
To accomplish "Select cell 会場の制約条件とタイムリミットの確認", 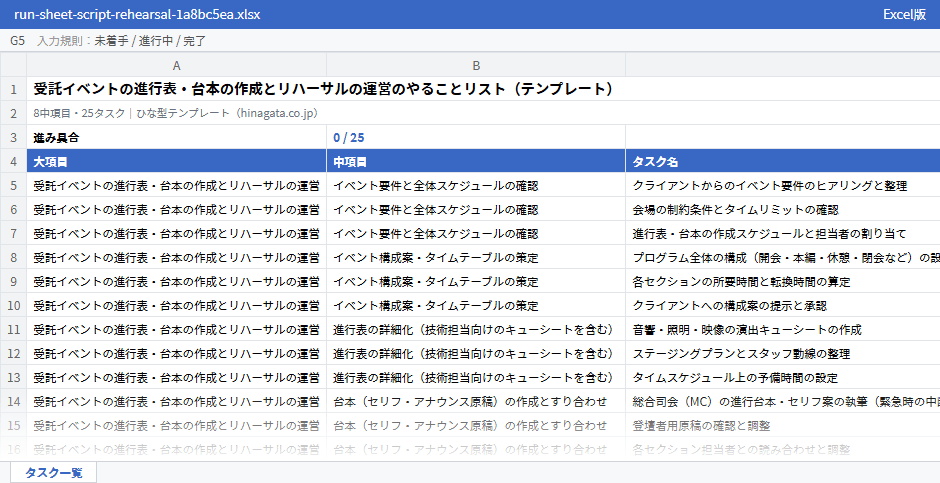I will [x=783, y=209].
